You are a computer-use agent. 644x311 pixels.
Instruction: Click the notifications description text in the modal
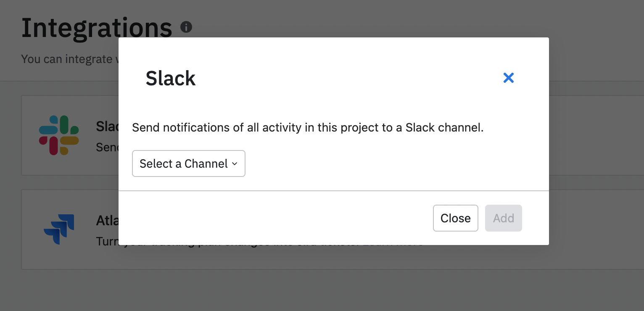pos(308,127)
